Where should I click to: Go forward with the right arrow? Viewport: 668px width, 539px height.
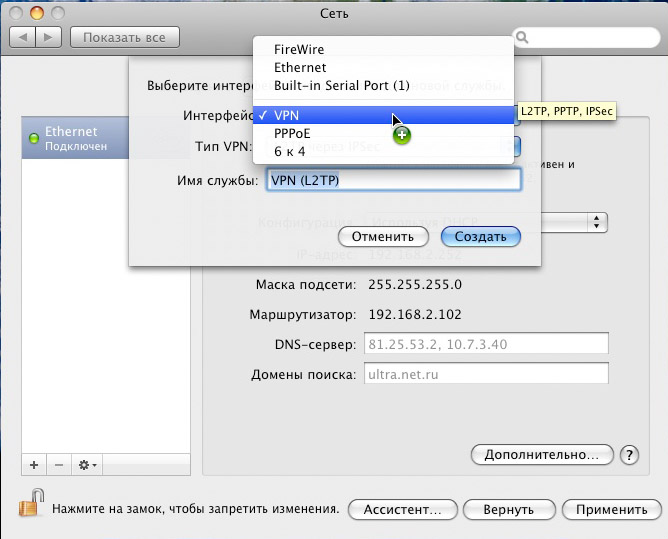pyautogui.click(x=49, y=37)
